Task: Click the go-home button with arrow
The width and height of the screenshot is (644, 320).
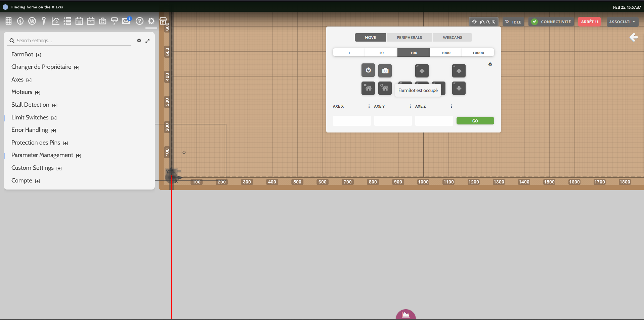Action: 368,88
